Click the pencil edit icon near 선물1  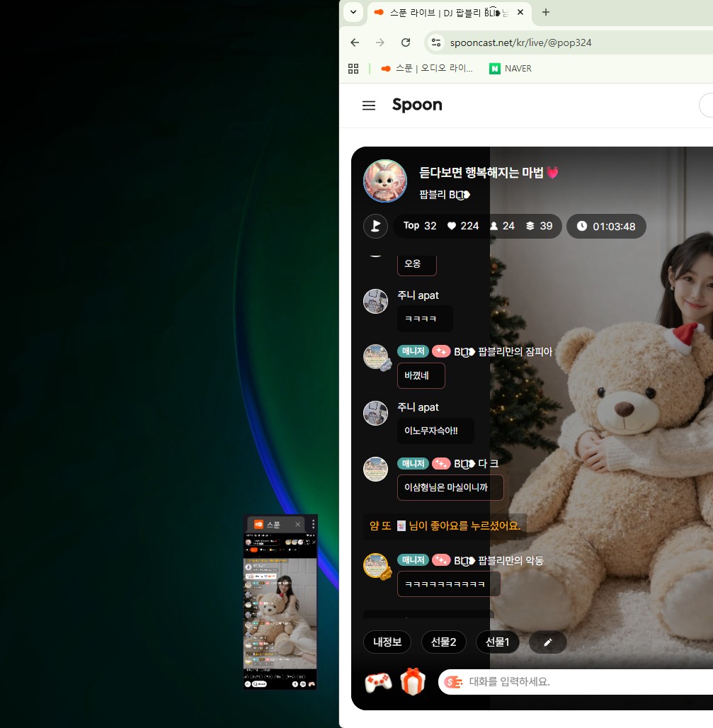click(547, 642)
